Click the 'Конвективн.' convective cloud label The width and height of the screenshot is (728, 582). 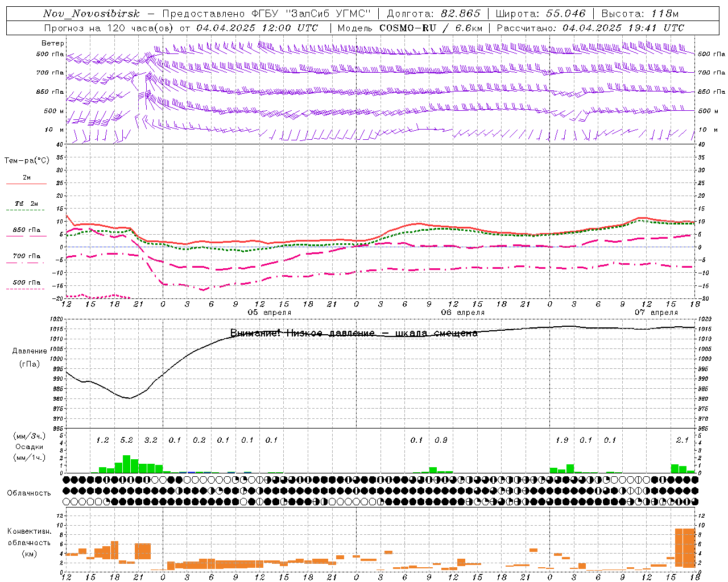[29, 532]
